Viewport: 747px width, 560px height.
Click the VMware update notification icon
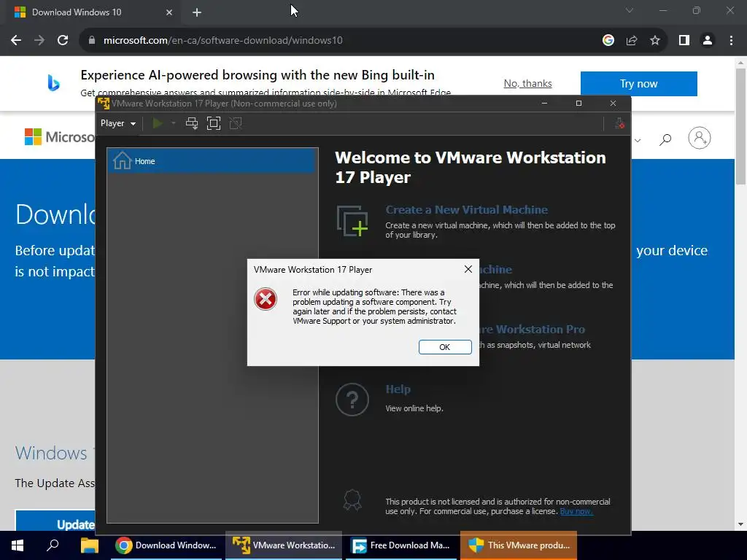tap(619, 124)
